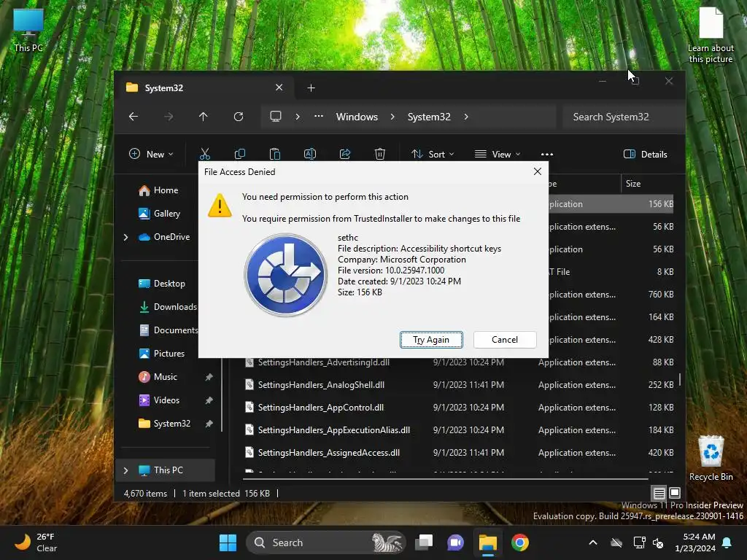Switch to details list view icon in status bar

pos(659,494)
